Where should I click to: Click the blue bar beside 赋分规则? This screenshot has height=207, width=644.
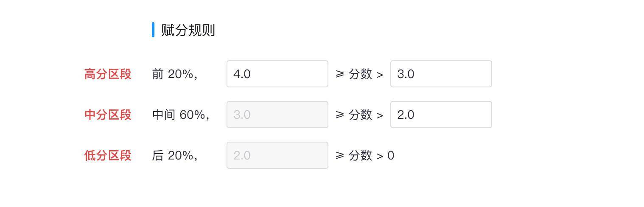click(153, 30)
